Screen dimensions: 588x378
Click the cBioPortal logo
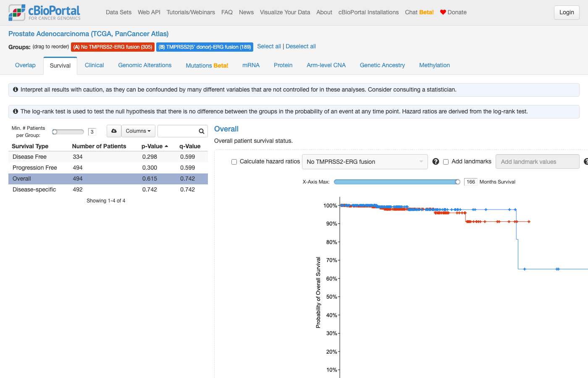pos(45,13)
